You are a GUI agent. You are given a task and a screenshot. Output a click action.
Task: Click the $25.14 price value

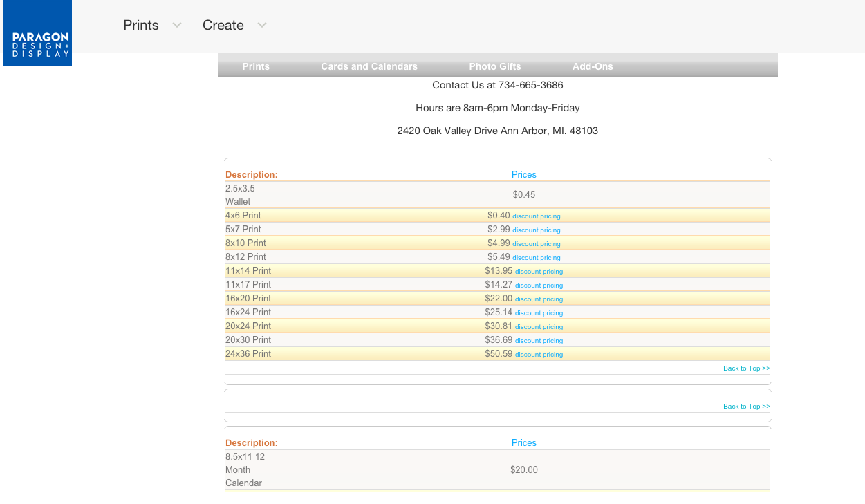click(499, 312)
